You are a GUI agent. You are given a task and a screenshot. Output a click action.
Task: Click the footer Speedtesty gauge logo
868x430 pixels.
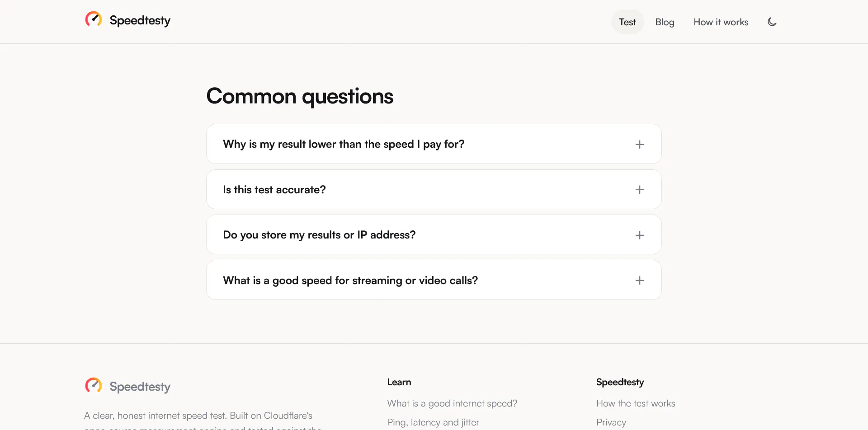point(94,386)
